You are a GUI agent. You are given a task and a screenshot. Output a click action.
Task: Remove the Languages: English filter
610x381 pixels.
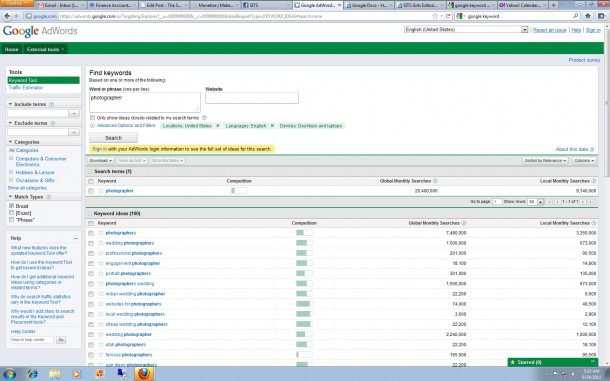pyautogui.click(x=272, y=126)
